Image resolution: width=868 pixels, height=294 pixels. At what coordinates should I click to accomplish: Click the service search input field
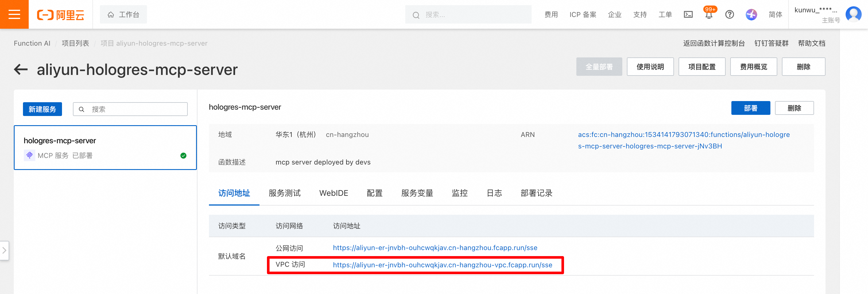point(130,109)
